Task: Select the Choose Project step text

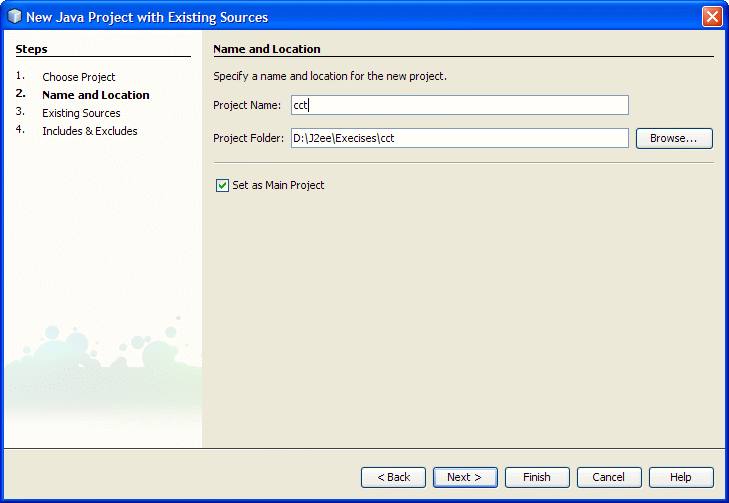Action: 79,77
